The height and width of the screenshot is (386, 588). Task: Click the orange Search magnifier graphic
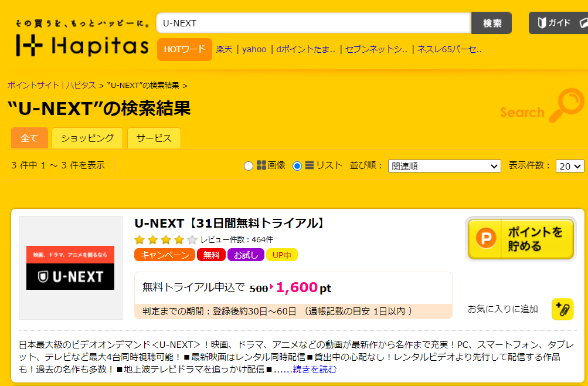542,106
